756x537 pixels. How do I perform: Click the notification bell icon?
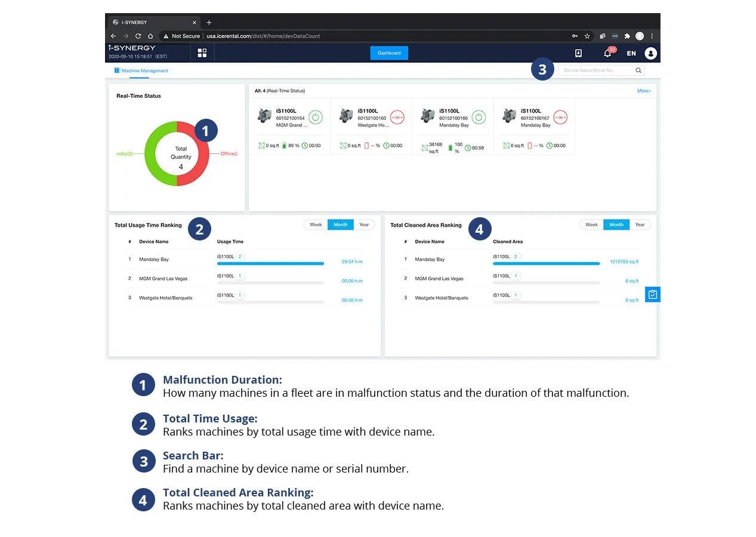pos(607,53)
